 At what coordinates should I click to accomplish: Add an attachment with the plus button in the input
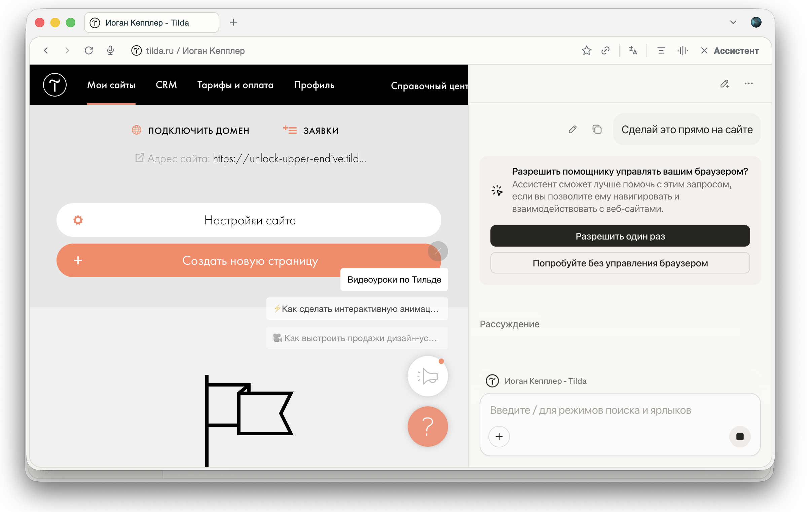click(x=499, y=437)
